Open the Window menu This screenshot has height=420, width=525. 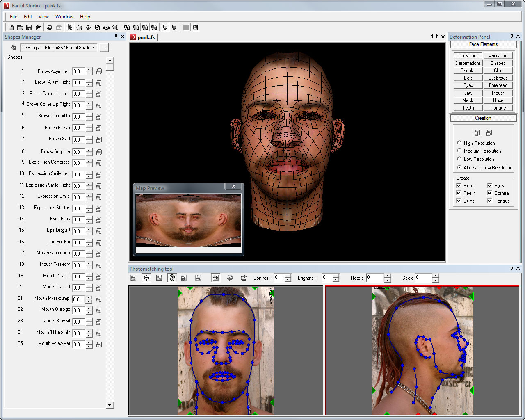pyautogui.click(x=64, y=17)
